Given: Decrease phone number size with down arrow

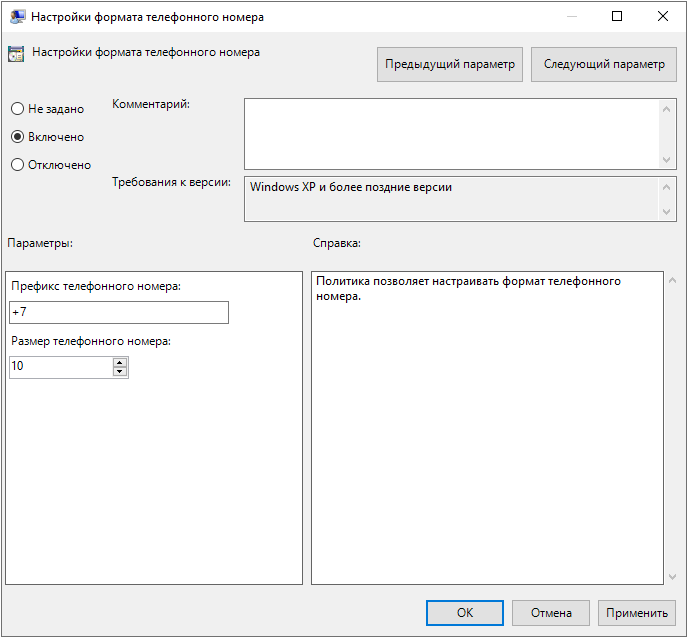Looking at the screenshot, I should [x=120, y=372].
